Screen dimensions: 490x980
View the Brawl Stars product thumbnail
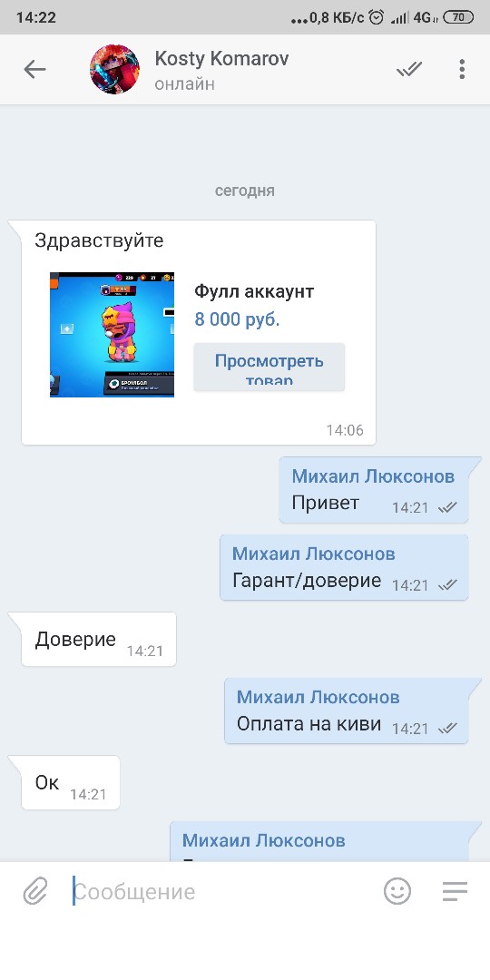pos(112,334)
